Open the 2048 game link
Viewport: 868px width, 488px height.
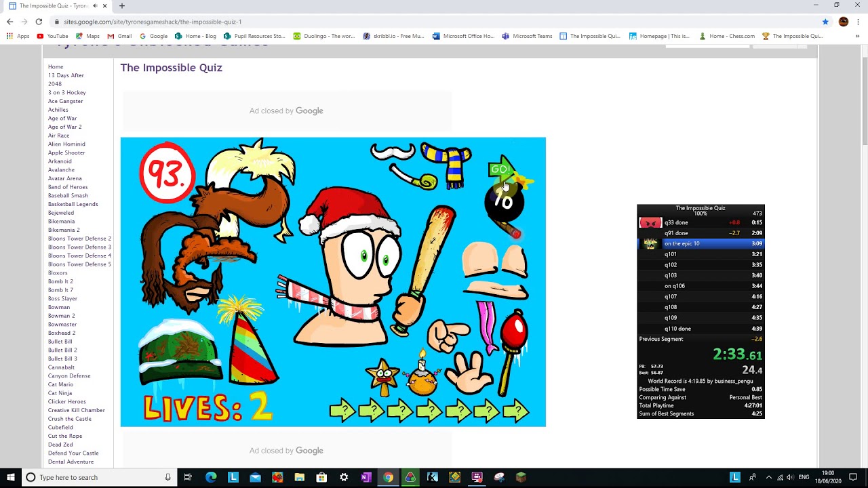click(55, 84)
